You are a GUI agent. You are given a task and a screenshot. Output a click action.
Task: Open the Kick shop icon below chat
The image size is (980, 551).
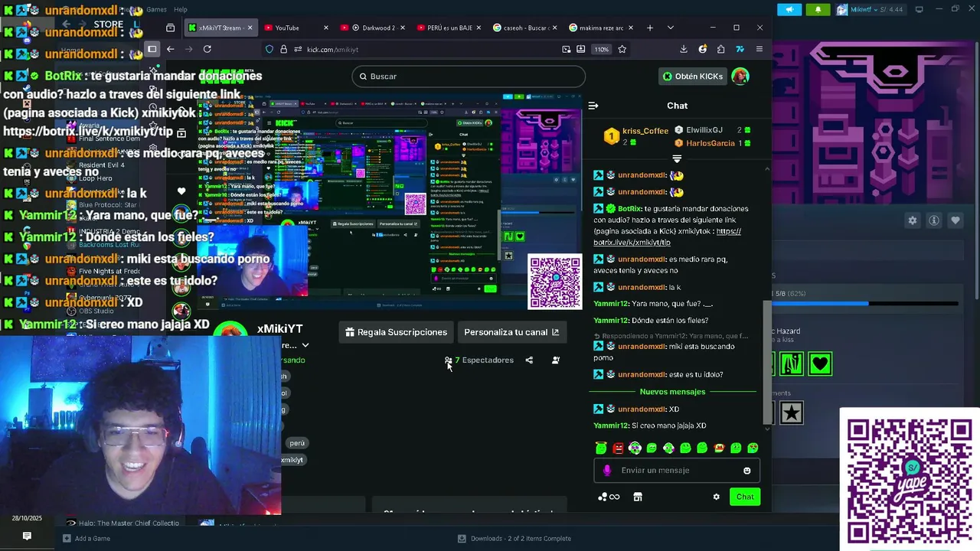(x=638, y=497)
